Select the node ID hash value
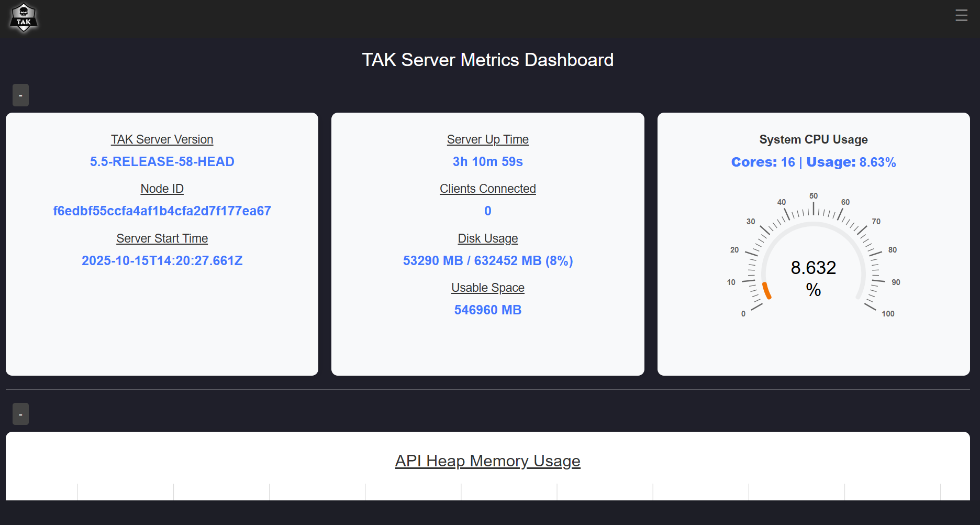 (x=162, y=211)
